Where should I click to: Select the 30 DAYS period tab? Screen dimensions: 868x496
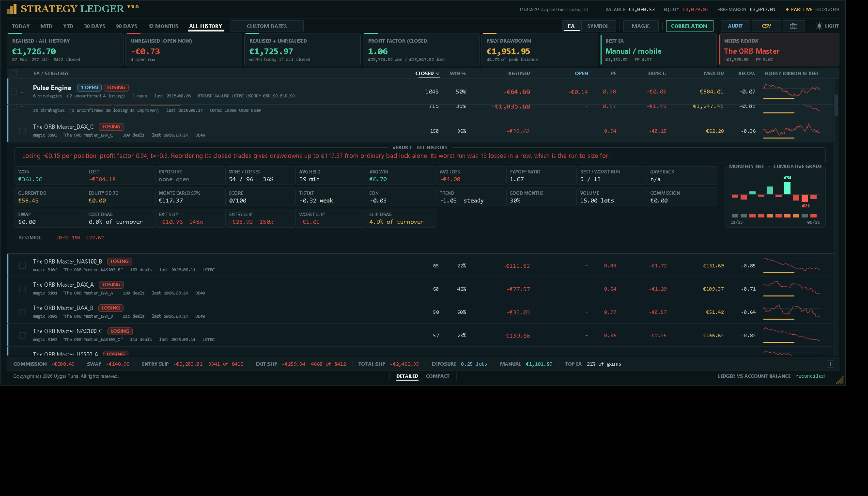pos(94,26)
